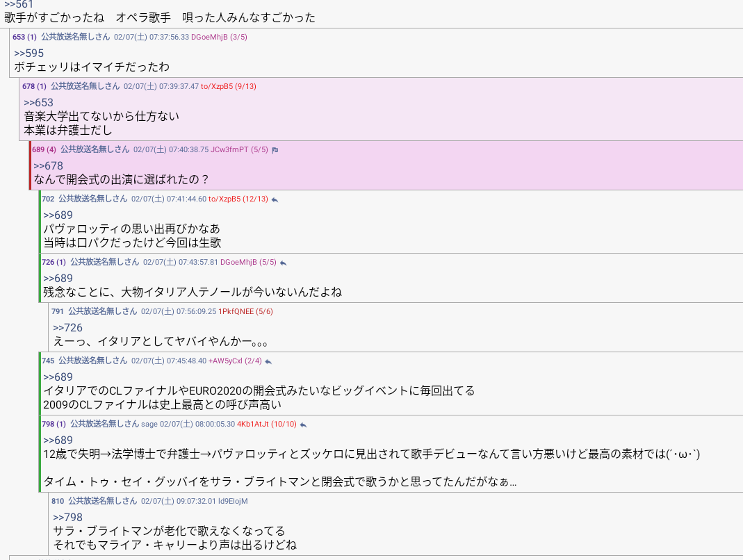This screenshot has height=560, width=743.
Task: Click the sage mail field on post 798
Action: [x=149, y=424]
